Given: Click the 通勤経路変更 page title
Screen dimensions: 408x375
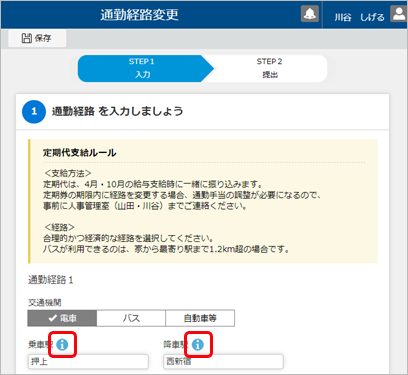Looking at the screenshot, I should tap(139, 15).
